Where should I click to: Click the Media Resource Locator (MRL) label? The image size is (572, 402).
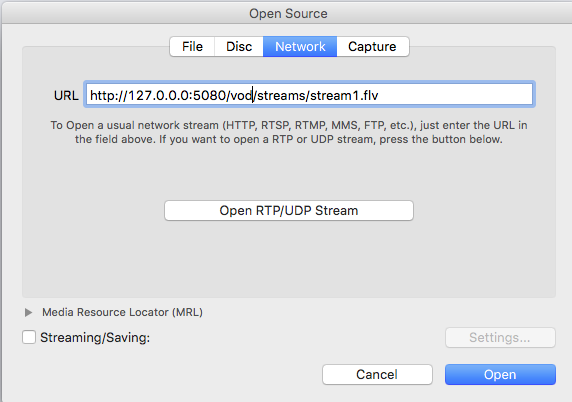122,312
